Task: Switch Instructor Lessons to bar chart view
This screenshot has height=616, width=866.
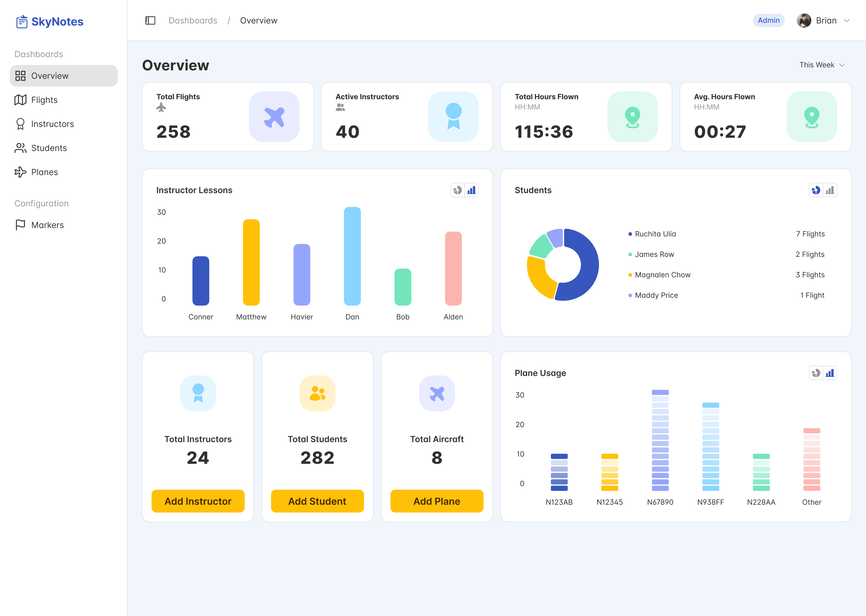Action: click(471, 190)
